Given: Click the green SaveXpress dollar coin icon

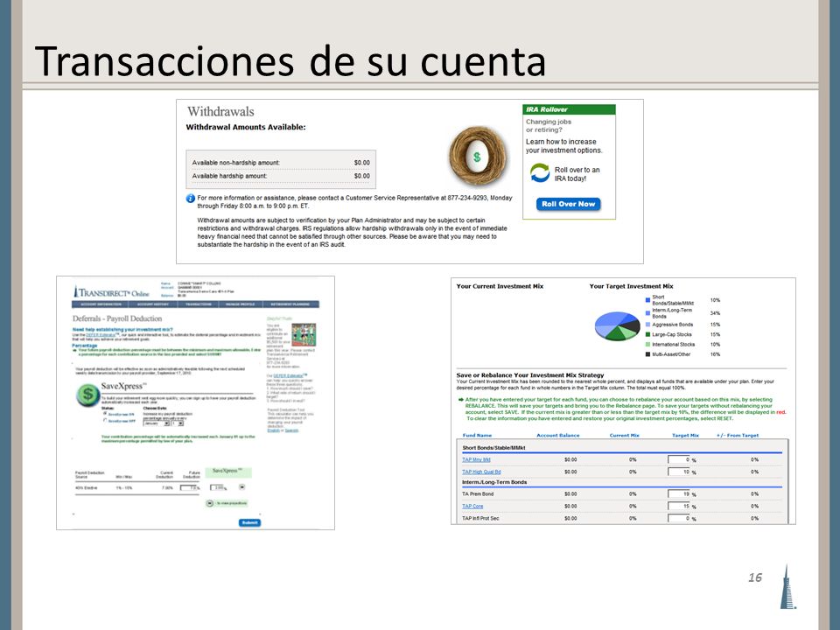Looking at the screenshot, I should click(87, 395).
